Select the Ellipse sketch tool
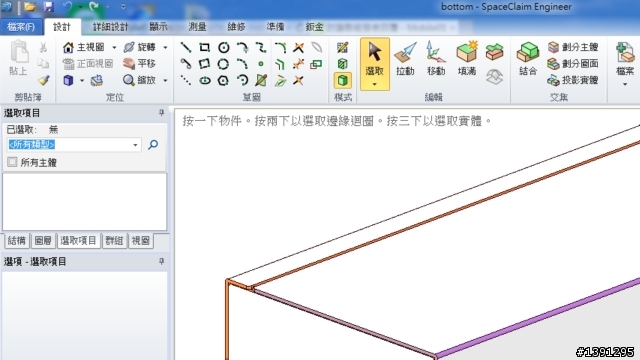The height and width of the screenshot is (360, 640). (204, 80)
